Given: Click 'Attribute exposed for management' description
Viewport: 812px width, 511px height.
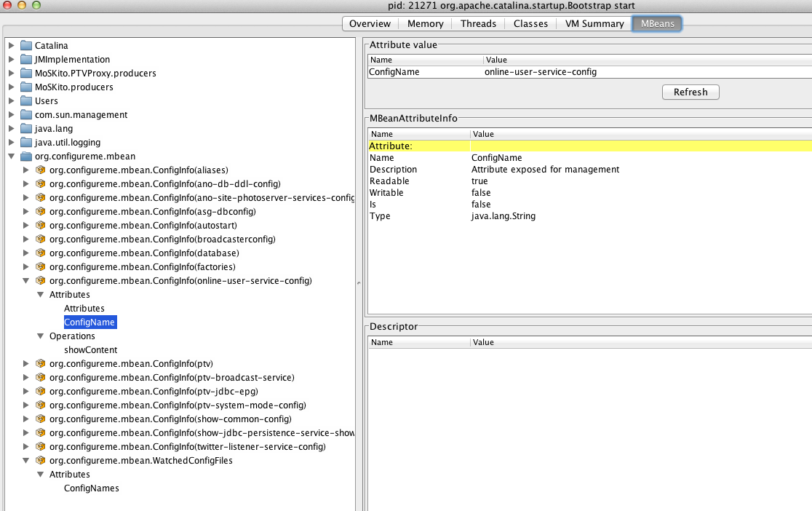Looking at the screenshot, I should [x=545, y=170].
